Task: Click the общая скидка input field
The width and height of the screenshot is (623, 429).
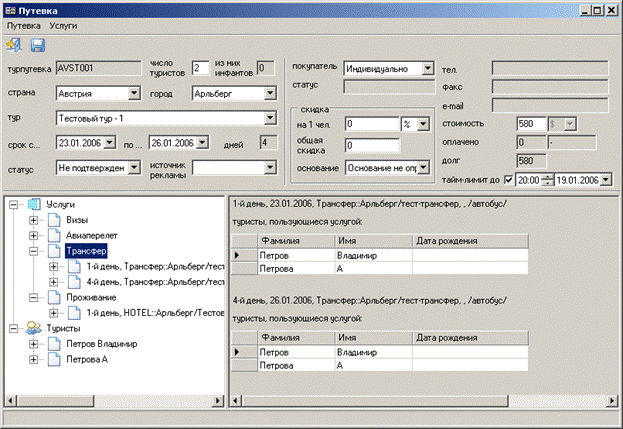Action: tap(372, 145)
